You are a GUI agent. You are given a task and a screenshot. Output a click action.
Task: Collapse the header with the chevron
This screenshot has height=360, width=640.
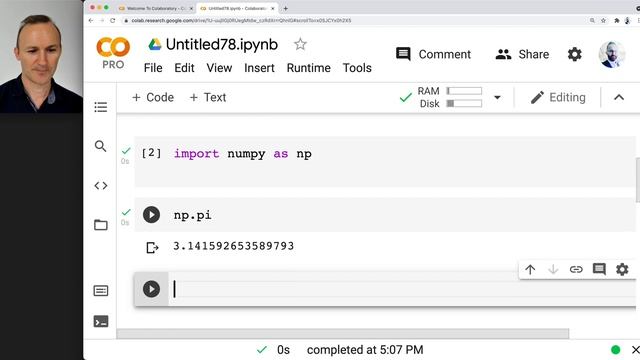point(619,98)
